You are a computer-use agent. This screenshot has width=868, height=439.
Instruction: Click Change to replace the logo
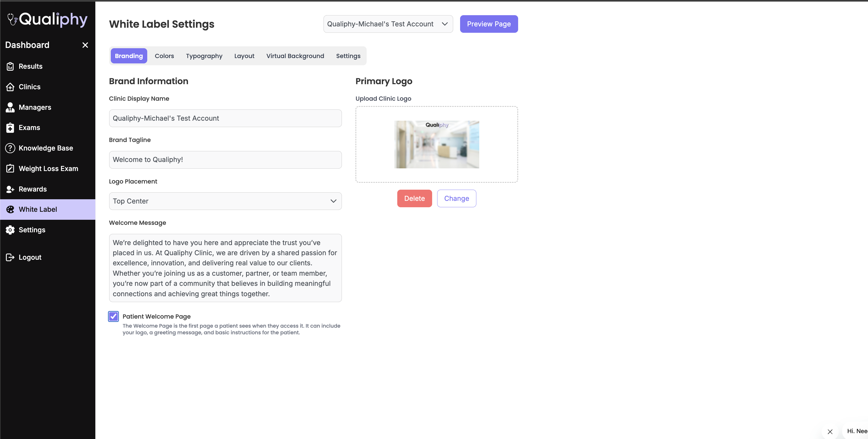coord(457,199)
